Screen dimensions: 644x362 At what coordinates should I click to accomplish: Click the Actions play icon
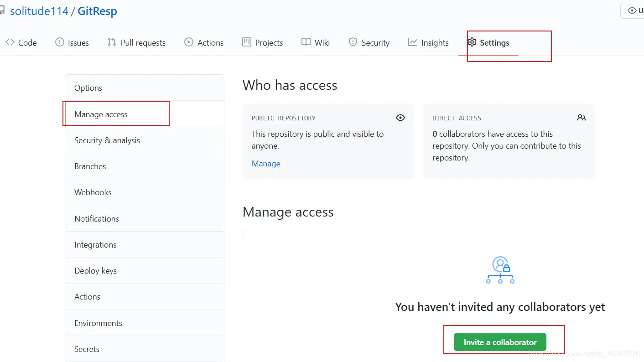tap(189, 42)
